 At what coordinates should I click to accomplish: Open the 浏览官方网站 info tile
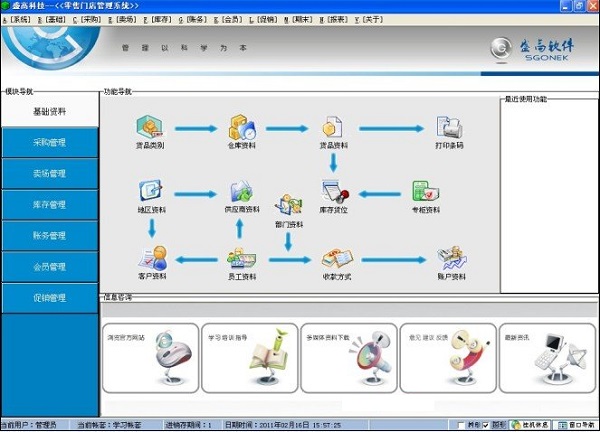tap(150, 357)
